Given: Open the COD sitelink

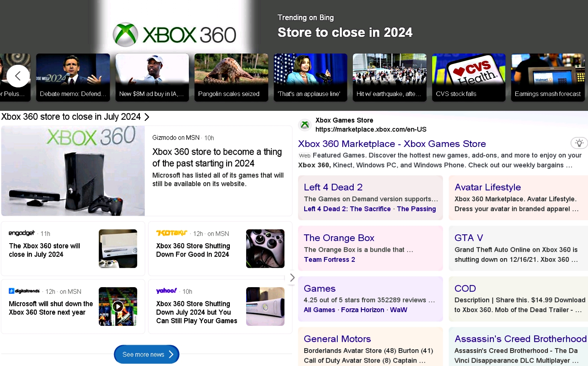Looking at the screenshot, I should coord(465,288).
